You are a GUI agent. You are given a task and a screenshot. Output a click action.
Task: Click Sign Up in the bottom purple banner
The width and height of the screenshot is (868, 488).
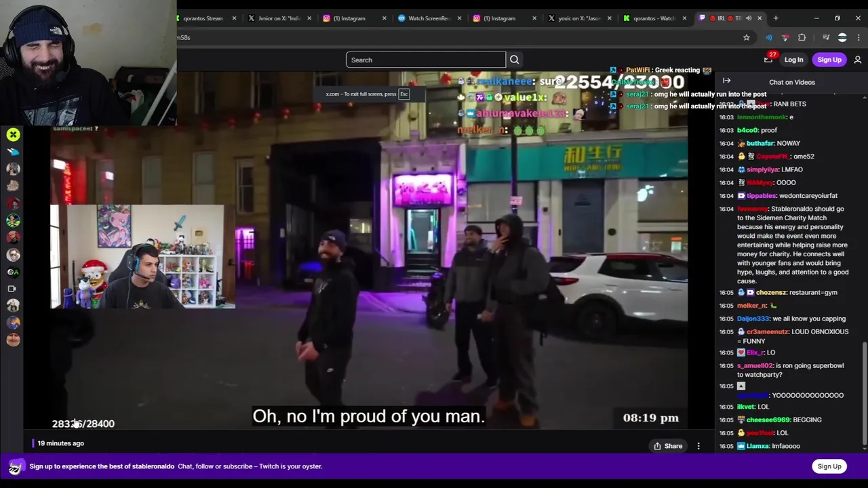coord(829,466)
